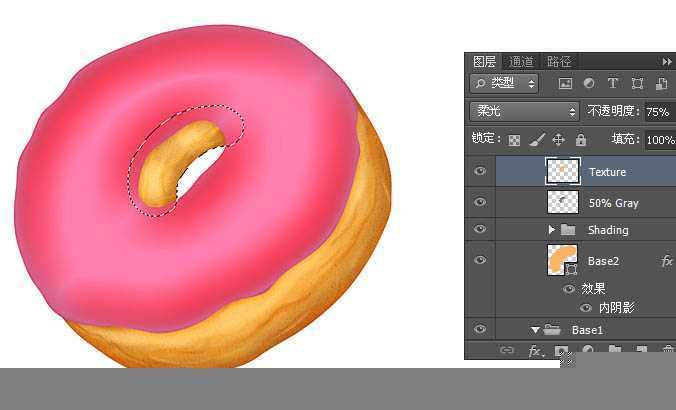Click the create new layer icon

pos(641,350)
